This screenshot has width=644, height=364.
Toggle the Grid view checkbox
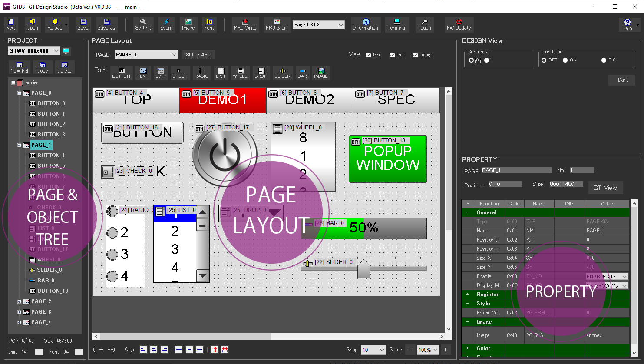(369, 55)
